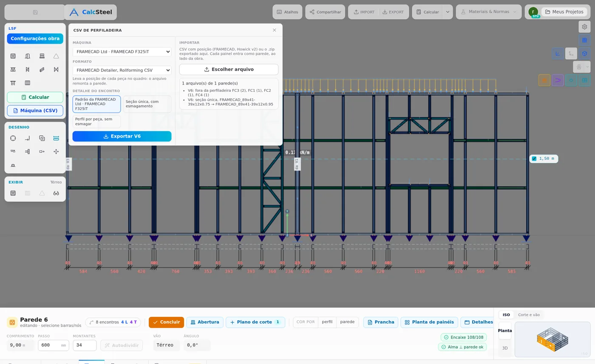Screen dimensions: 595x364
Task: Click the save disk icon at top left
Action: 35,12
